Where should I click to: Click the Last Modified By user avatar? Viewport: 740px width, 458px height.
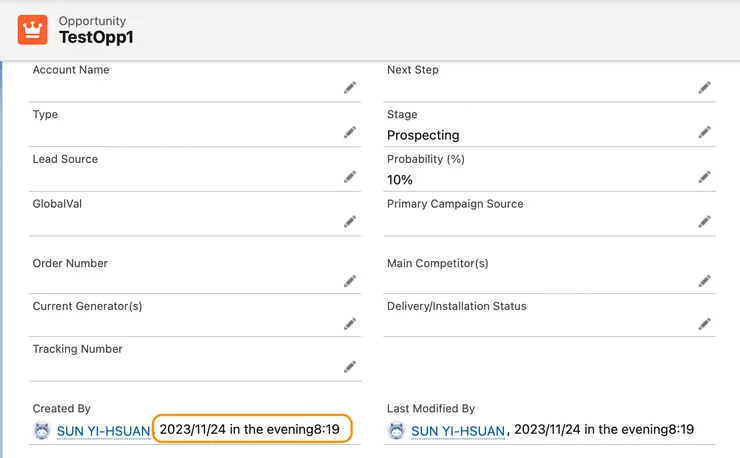click(x=396, y=431)
